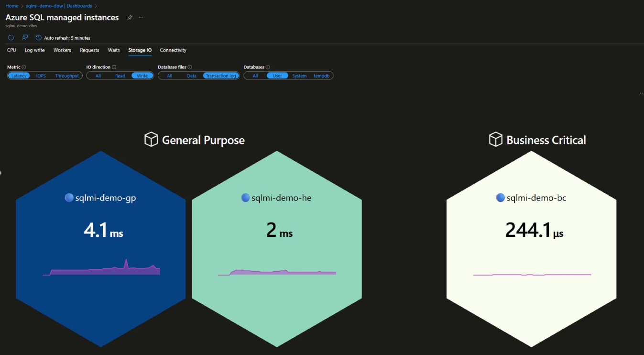Click the IO direction info icon
Screen dimensions: 644x355
114,67
